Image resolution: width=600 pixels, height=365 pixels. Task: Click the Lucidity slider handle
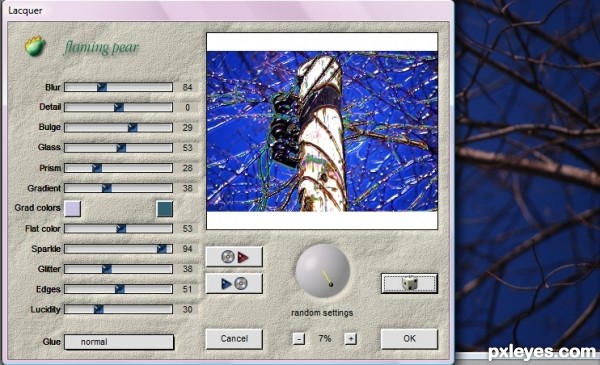click(x=99, y=309)
